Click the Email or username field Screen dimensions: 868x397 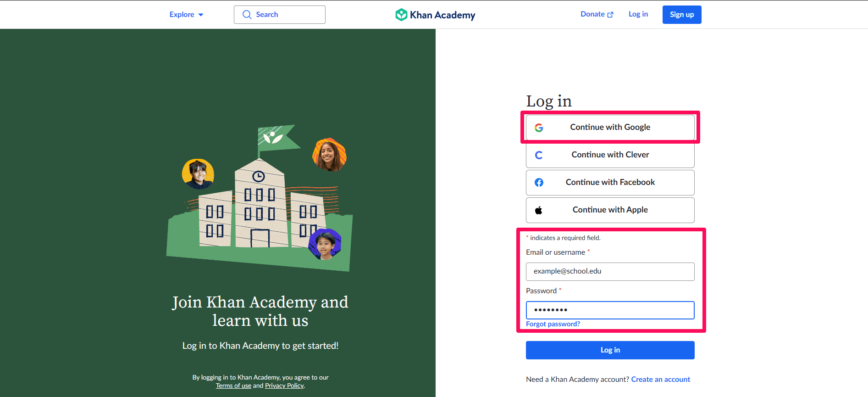click(x=610, y=272)
